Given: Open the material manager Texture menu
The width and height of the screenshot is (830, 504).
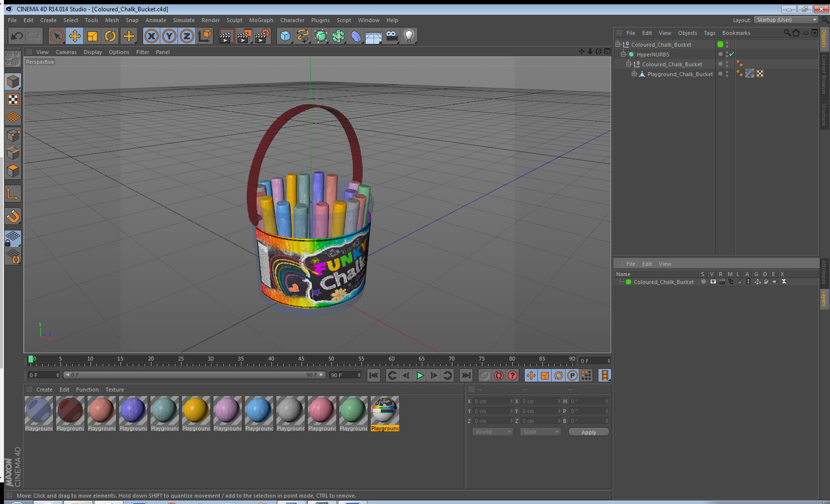Looking at the screenshot, I should click(x=115, y=390).
